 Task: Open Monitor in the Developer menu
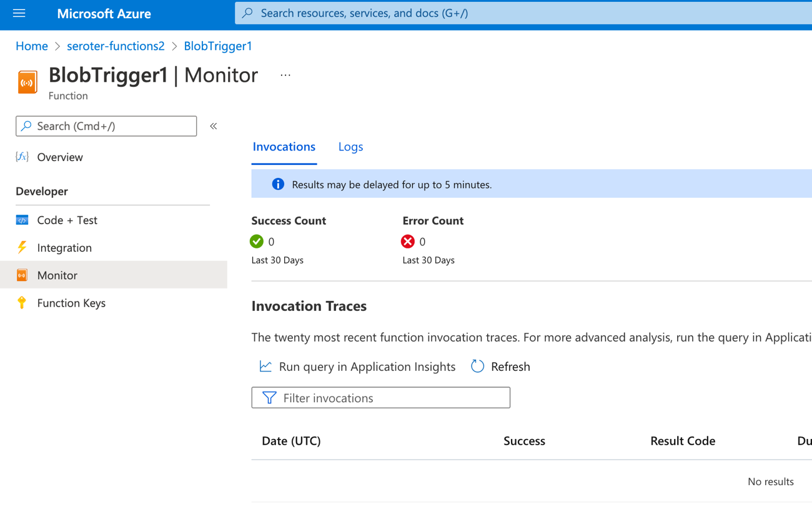pos(57,275)
